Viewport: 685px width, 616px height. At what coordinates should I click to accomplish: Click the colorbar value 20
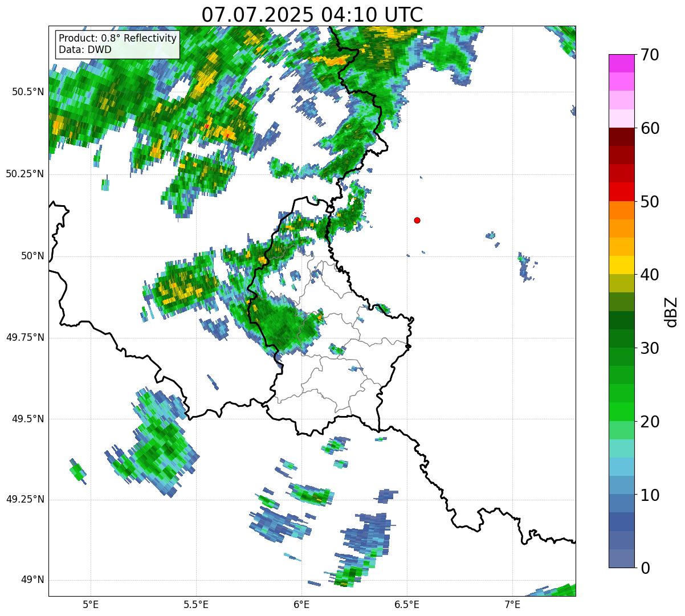click(650, 422)
